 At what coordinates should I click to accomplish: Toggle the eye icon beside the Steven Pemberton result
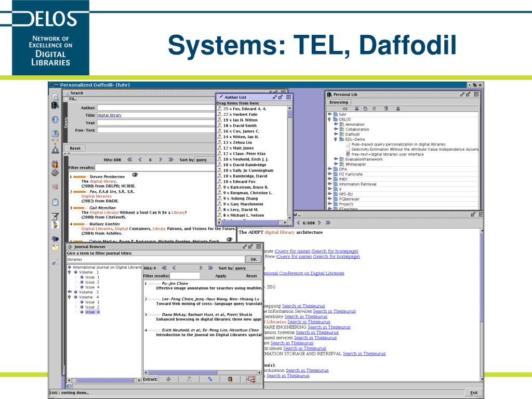[x=135, y=175]
